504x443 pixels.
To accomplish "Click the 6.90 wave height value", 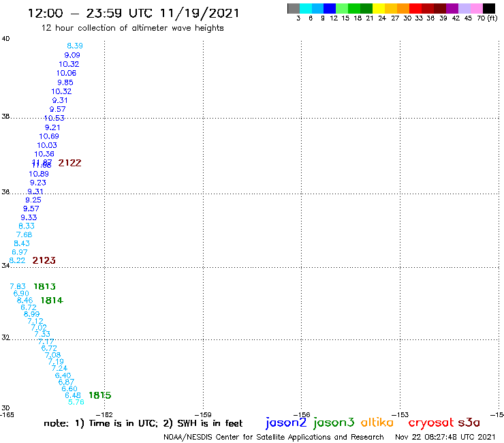I will click(x=21, y=294).
